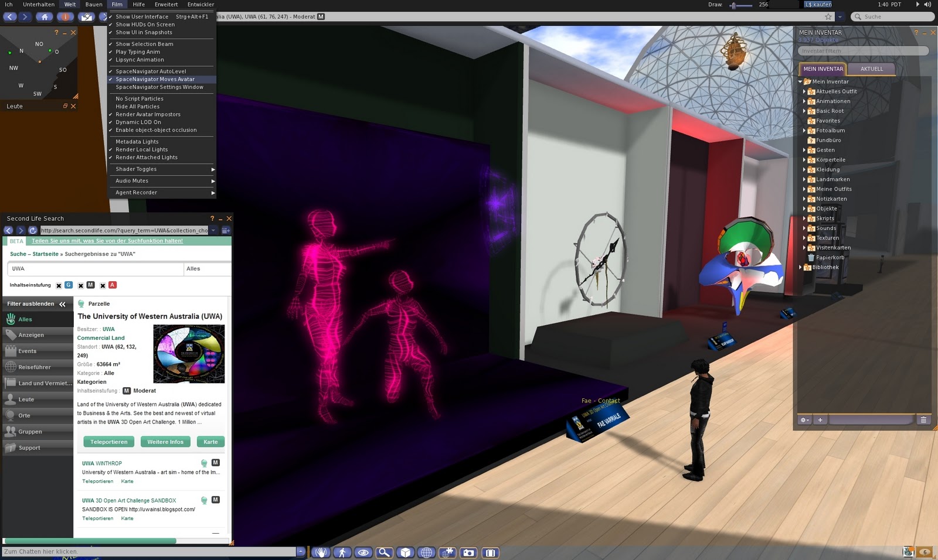Disable SpaceNavigator Moves Avatar
938x560 pixels.
tap(154, 79)
